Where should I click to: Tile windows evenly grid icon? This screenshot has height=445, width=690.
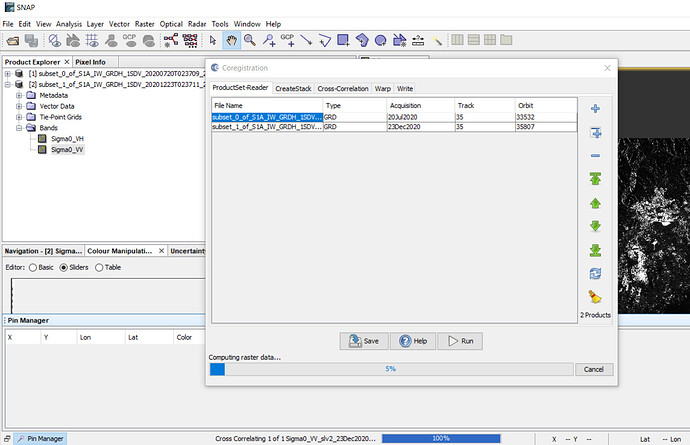490,40
